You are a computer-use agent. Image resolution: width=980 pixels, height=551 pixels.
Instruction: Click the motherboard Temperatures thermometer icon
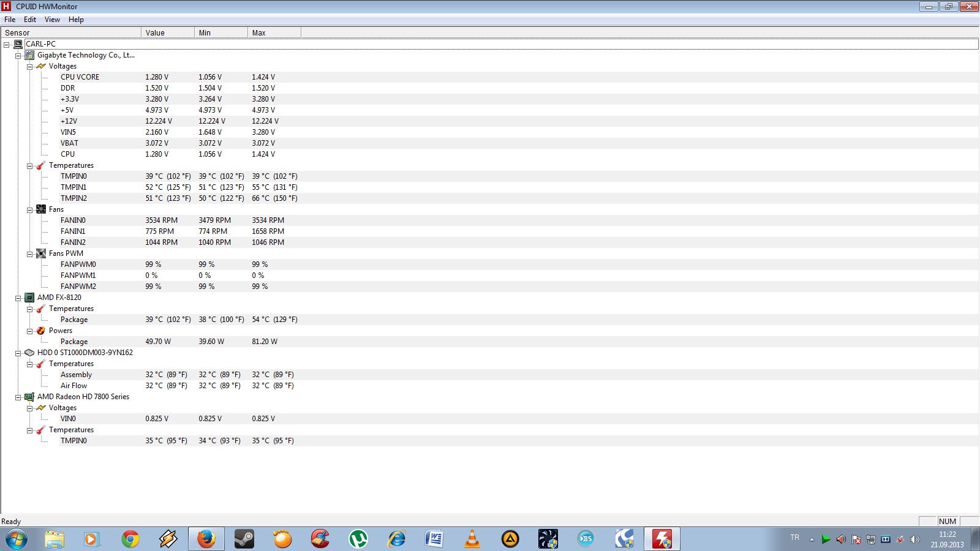click(41, 165)
